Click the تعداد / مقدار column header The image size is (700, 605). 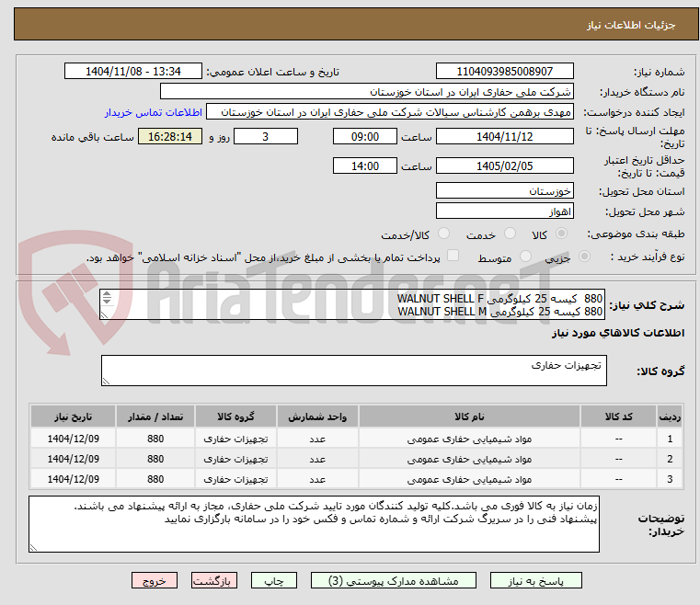point(155,417)
